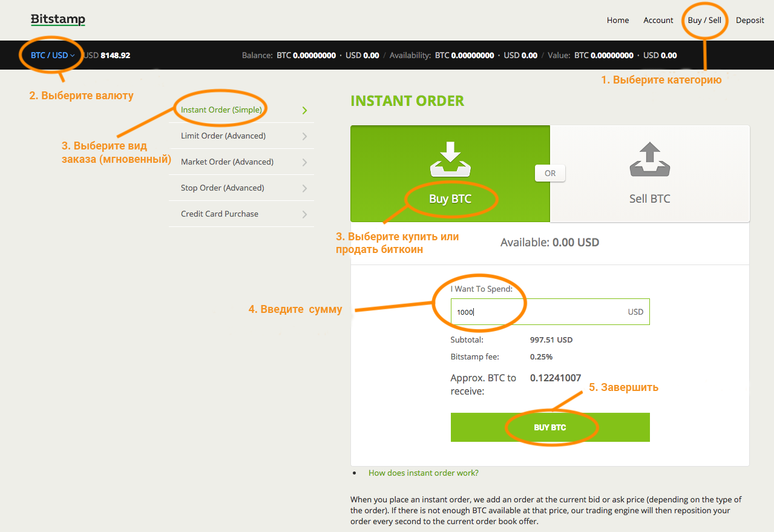Screen dimensions: 774x532
Task: Click the 'Bitstamp fee:' label
Action: click(475, 357)
